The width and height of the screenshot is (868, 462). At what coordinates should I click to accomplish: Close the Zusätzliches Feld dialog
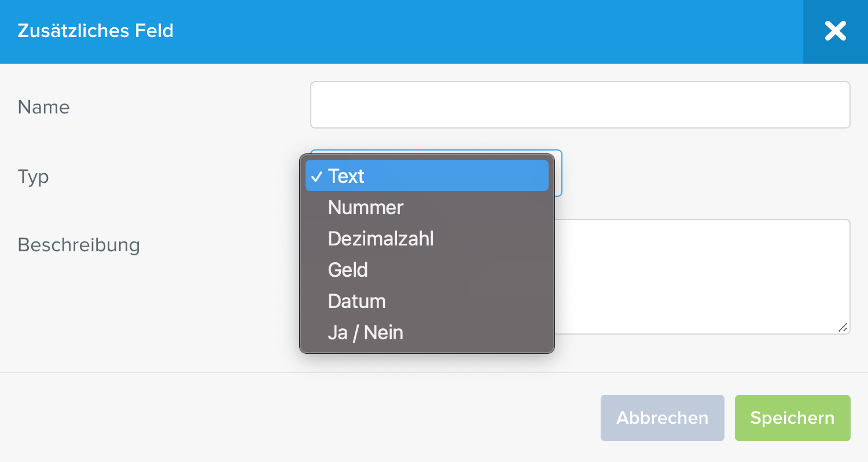835,31
